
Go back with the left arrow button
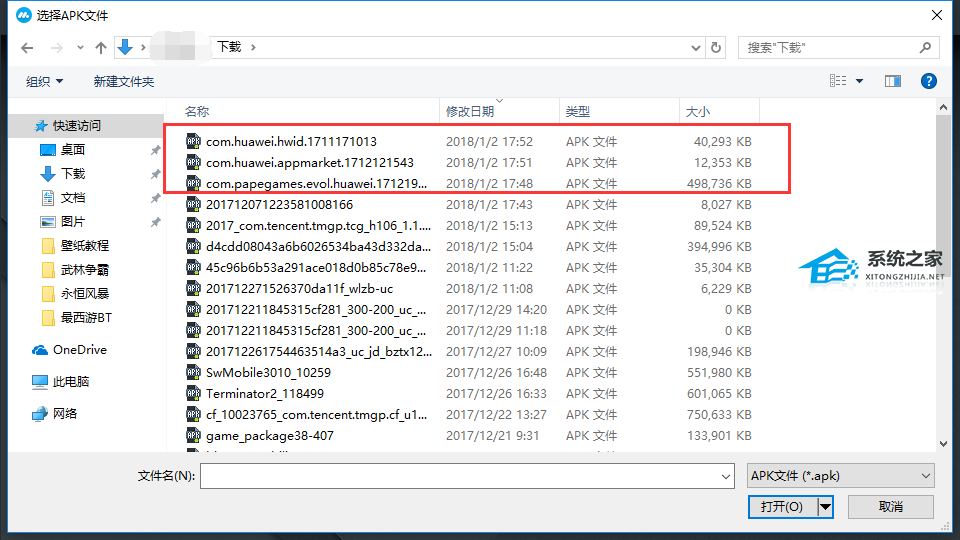coord(27,48)
